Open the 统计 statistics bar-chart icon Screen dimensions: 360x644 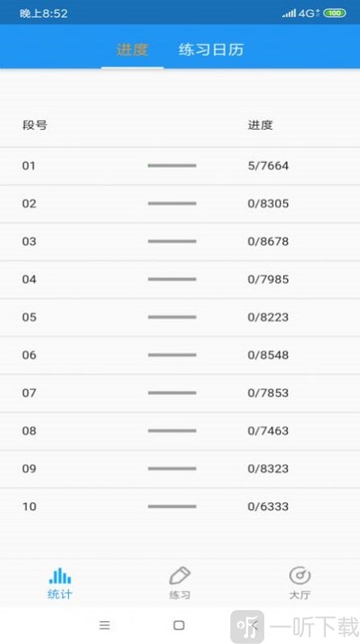click(60, 575)
